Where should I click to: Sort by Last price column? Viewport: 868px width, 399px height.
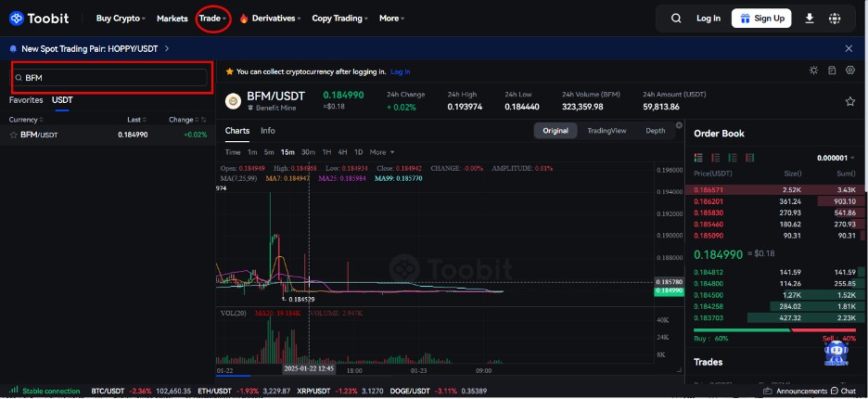(x=136, y=120)
